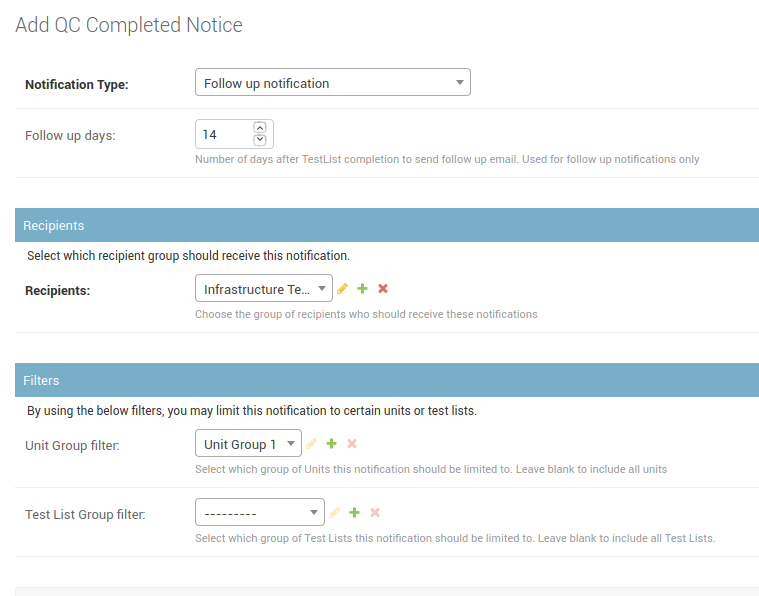
Task: Click the Add QC Completed Notice heading
Action: pos(129,25)
